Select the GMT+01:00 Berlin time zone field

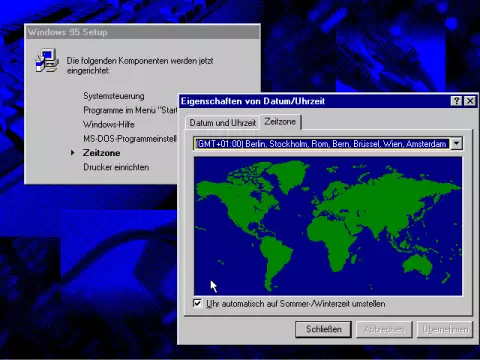[322, 144]
